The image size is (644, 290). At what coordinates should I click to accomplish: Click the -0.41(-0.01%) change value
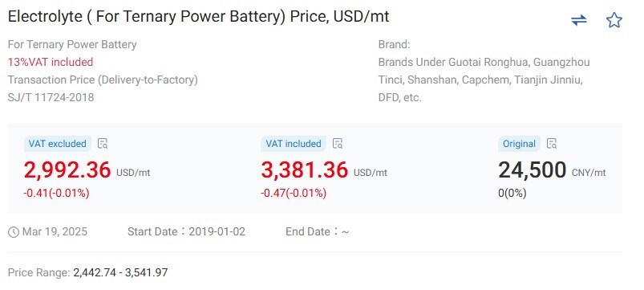point(56,193)
